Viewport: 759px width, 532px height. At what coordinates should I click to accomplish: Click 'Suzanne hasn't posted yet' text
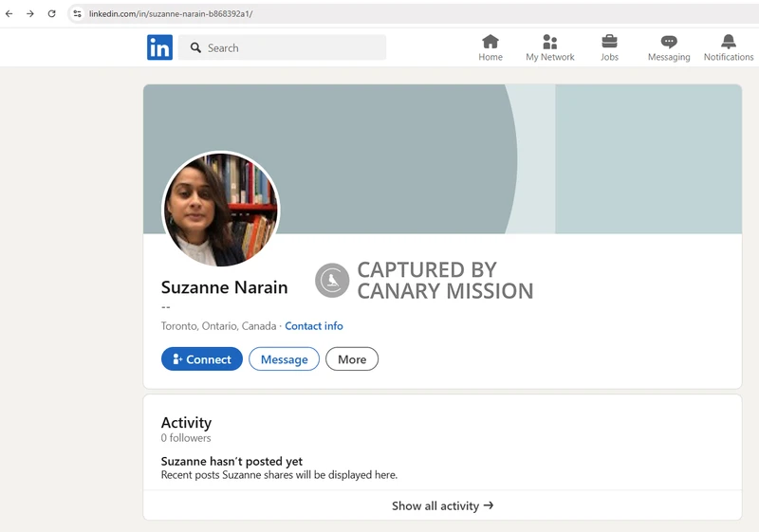click(231, 462)
